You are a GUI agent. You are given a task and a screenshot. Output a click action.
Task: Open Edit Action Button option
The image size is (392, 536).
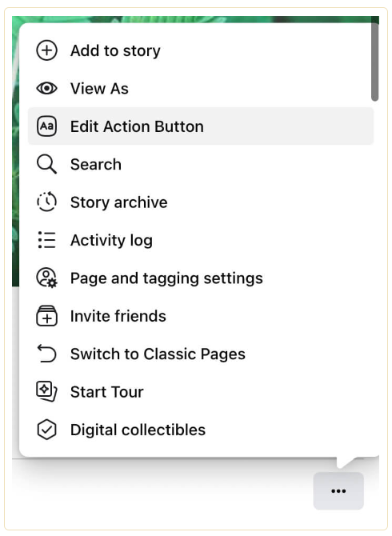[201, 126]
